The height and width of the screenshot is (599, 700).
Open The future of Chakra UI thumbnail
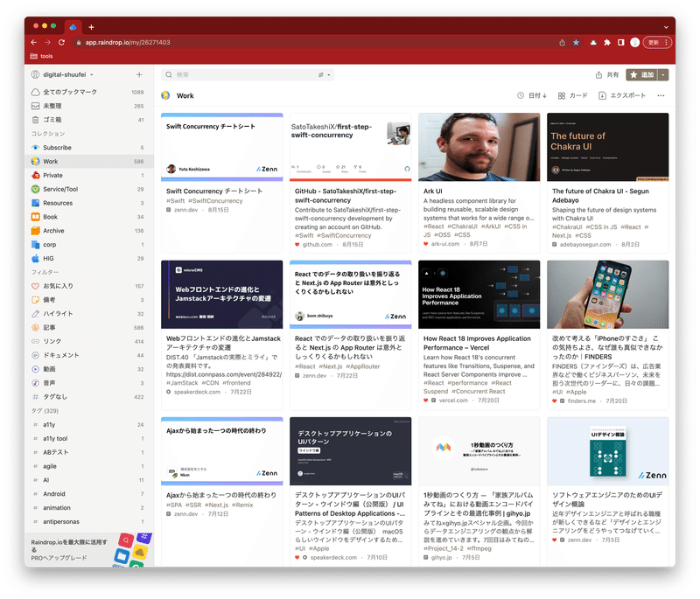point(607,147)
